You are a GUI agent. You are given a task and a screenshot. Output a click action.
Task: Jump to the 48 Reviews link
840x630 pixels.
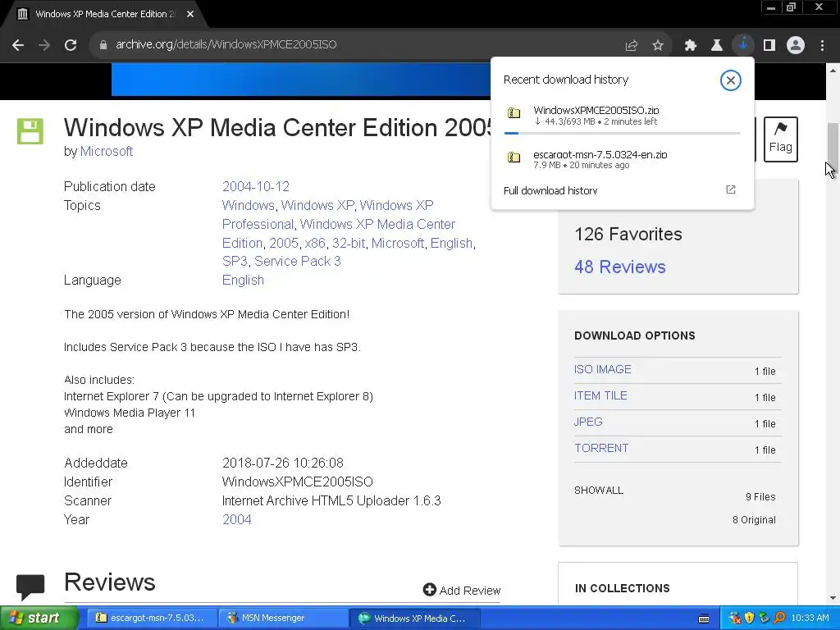[620, 267]
